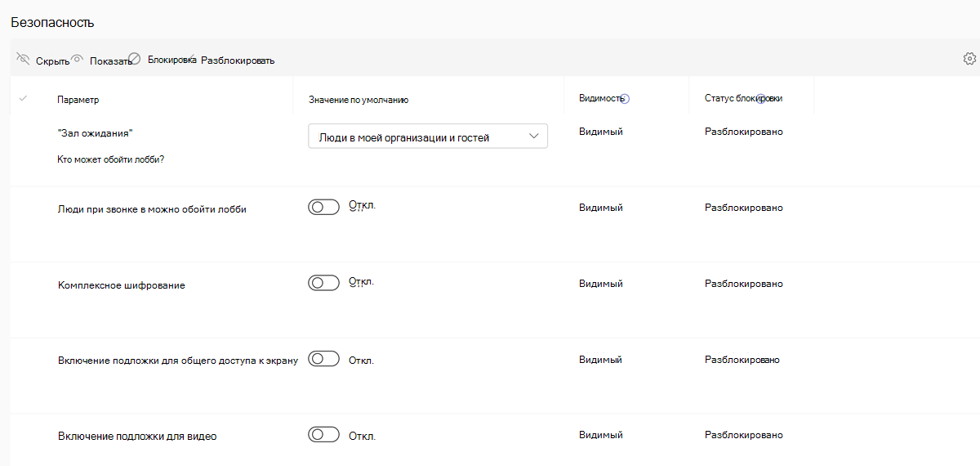980x466 pixels.
Task: Click the Блокировка circle-slash icon
Action: pyautogui.click(x=135, y=59)
